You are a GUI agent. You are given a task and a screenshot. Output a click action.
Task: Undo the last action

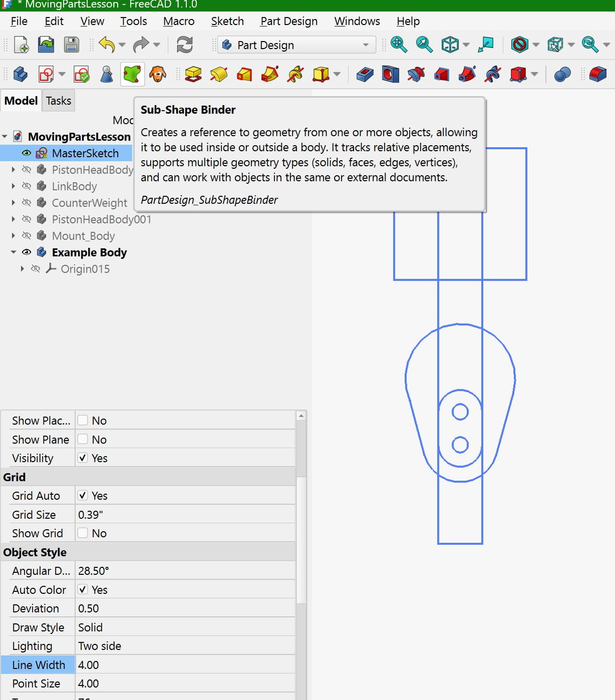(x=107, y=45)
